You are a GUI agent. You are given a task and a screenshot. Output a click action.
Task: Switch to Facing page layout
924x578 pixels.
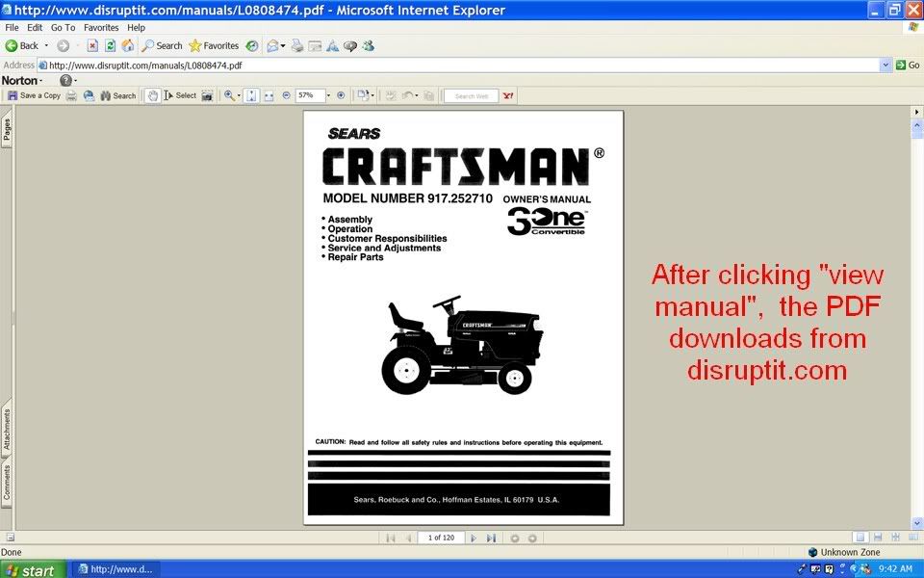point(912,537)
